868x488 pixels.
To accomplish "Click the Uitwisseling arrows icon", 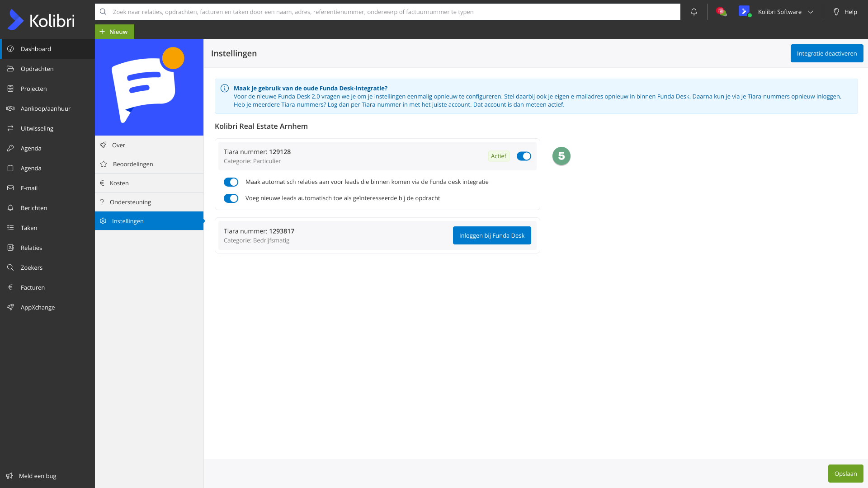I will tap(10, 128).
